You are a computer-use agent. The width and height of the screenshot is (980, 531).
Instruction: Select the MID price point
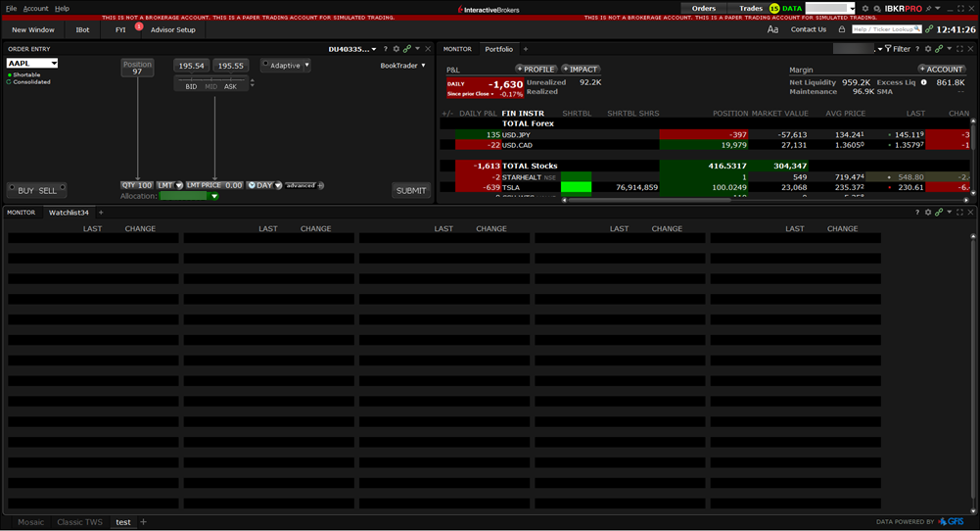pos(211,87)
